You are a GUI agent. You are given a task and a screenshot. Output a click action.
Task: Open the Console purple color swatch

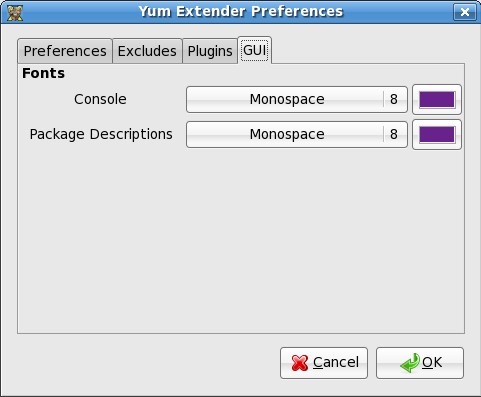437,99
